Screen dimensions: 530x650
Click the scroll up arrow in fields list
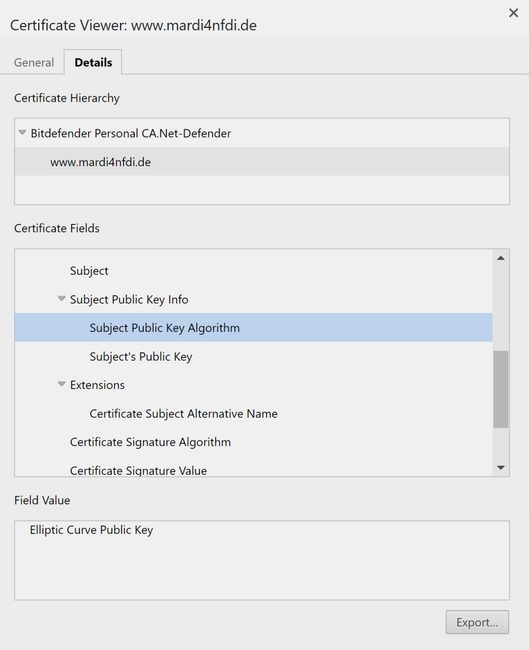[x=501, y=258]
